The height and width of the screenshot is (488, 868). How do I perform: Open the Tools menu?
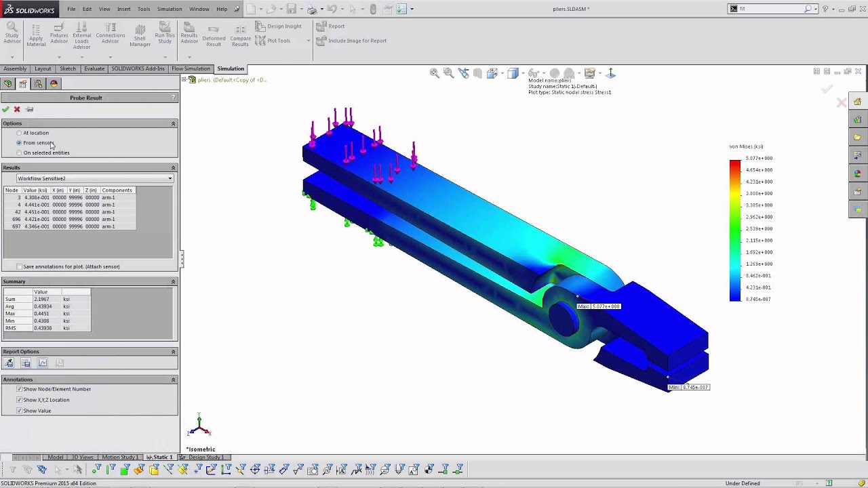point(144,9)
